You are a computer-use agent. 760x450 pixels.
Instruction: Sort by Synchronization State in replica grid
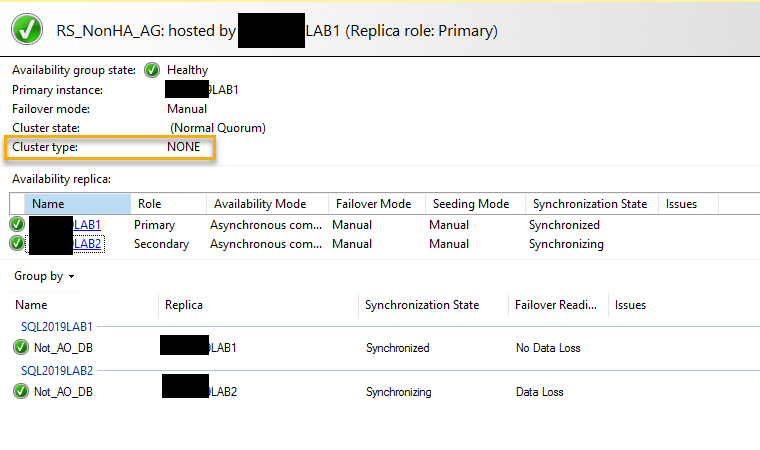coord(589,204)
